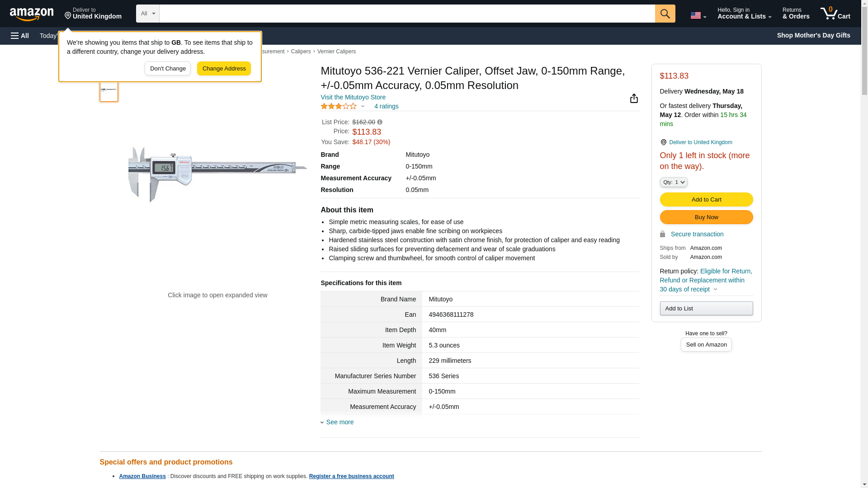This screenshot has width=868, height=488.
Task: Open the search category All dropdown
Action: click(x=147, y=14)
